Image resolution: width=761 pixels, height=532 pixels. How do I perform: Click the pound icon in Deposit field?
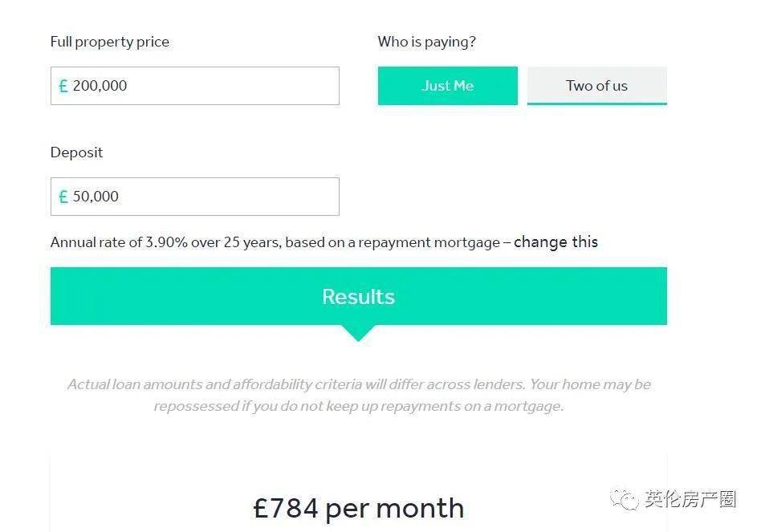[x=63, y=197]
